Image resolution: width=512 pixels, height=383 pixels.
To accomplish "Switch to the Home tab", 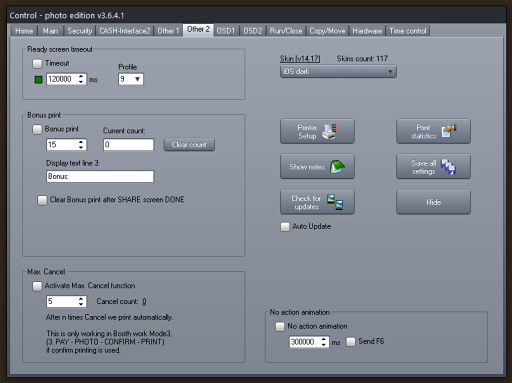I will click(x=24, y=31).
